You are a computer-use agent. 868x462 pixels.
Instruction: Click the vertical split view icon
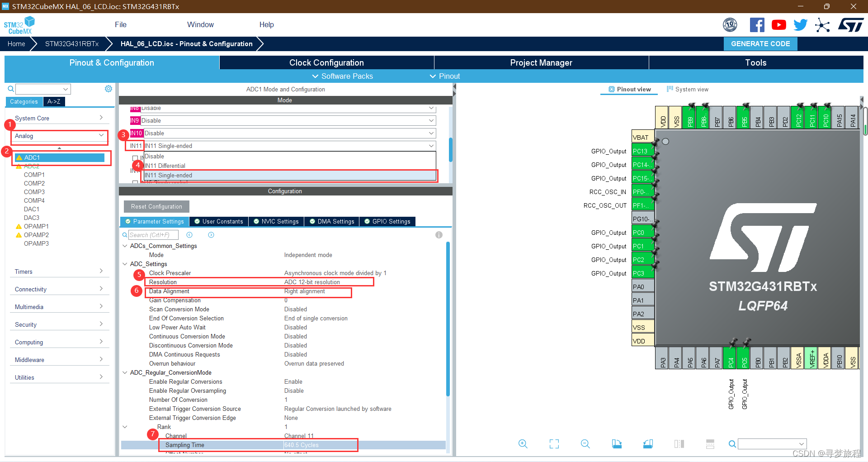(x=679, y=444)
